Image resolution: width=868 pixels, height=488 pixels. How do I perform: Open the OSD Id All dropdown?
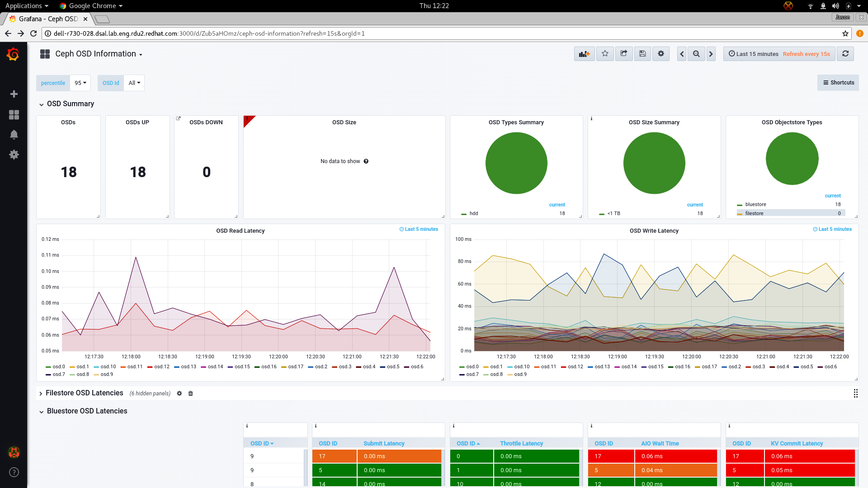134,83
